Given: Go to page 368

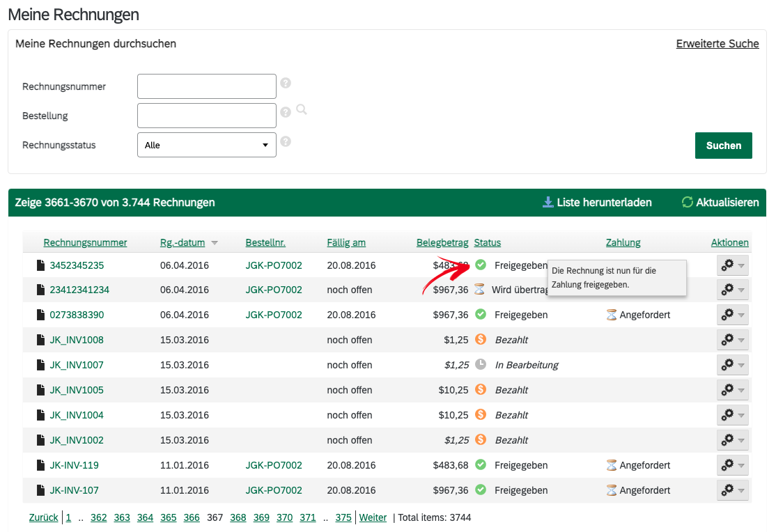Looking at the screenshot, I should pyautogui.click(x=238, y=517).
